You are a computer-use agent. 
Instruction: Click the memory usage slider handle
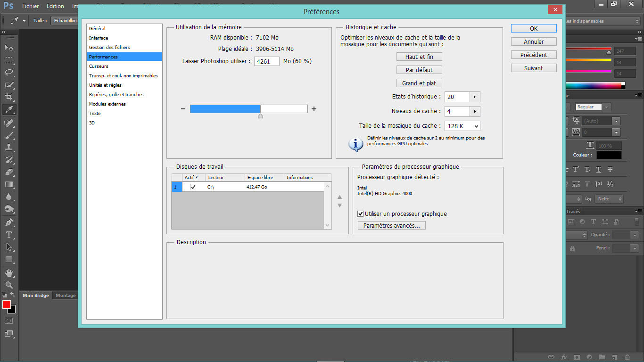260,115
